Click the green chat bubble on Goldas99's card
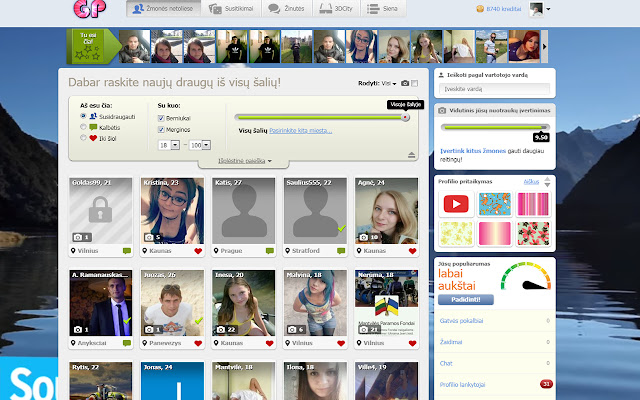 pos(126,251)
